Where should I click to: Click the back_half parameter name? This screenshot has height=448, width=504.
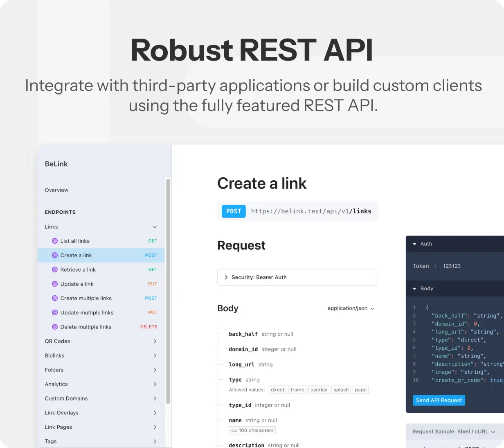click(243, 334)
